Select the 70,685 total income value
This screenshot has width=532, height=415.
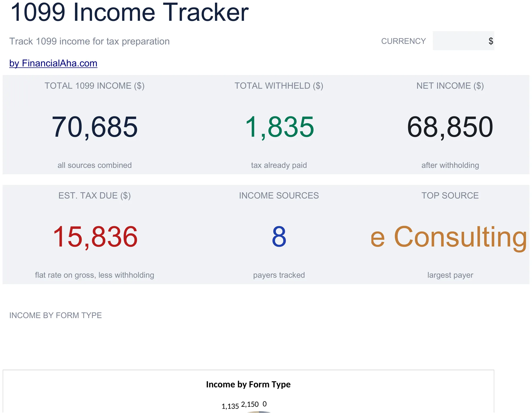[95, 127]
